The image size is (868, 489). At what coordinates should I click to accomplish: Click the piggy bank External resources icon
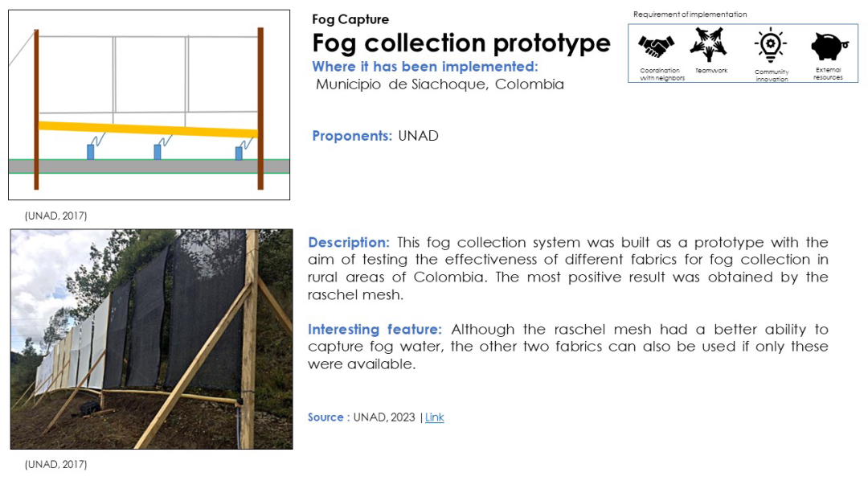pyautogui.click(x=829, y=46)
